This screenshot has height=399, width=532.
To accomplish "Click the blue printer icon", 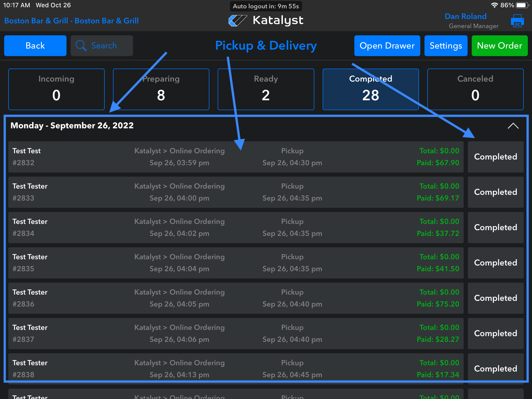I will [x=517, y=21].
